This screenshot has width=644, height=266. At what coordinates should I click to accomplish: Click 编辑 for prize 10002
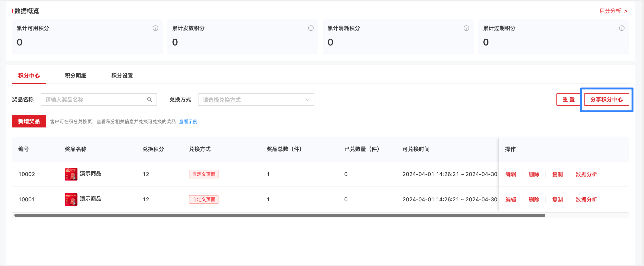coord(511,174)
